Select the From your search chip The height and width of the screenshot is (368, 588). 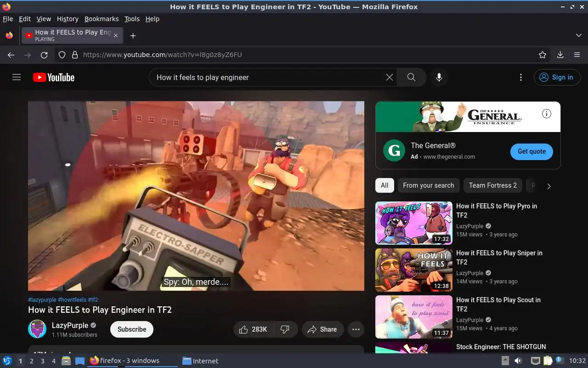click(429, 185)
